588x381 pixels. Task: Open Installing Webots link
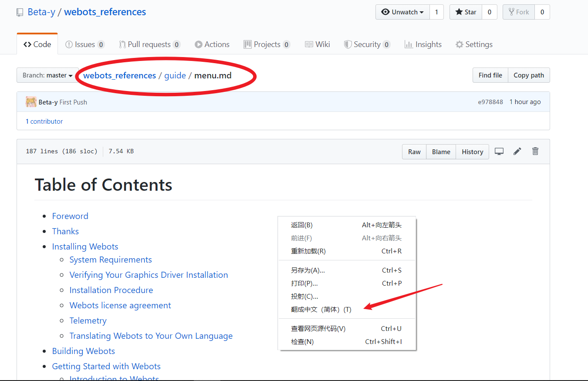[x=85, y=246]
